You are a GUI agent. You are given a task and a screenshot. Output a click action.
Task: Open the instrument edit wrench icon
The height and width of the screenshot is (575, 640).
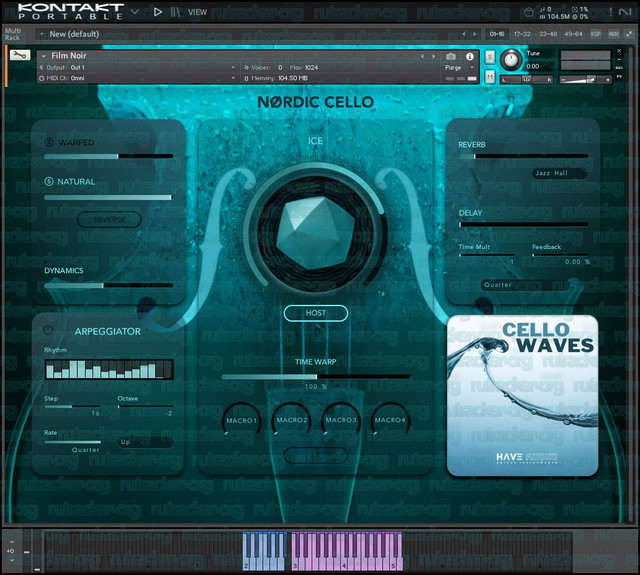click(x=20, y=55)
